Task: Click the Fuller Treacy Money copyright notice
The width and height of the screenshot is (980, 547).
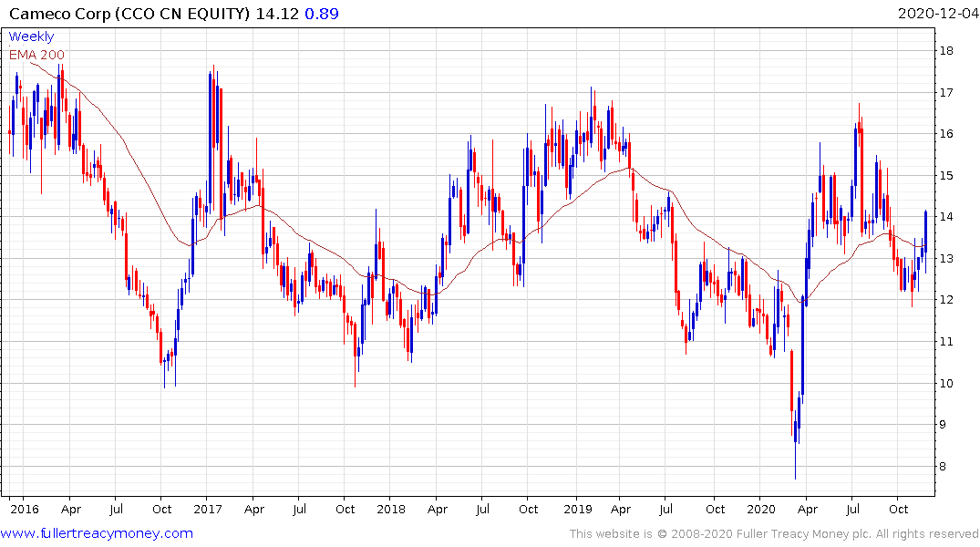Action: 774,534
